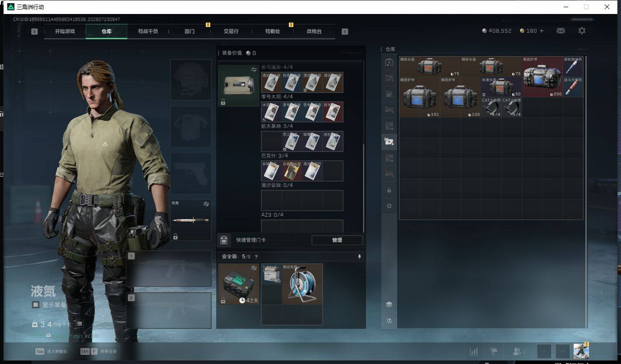Select the safe box container thumbnail
This screenshot has height=364, width=621.
point(239,284)
